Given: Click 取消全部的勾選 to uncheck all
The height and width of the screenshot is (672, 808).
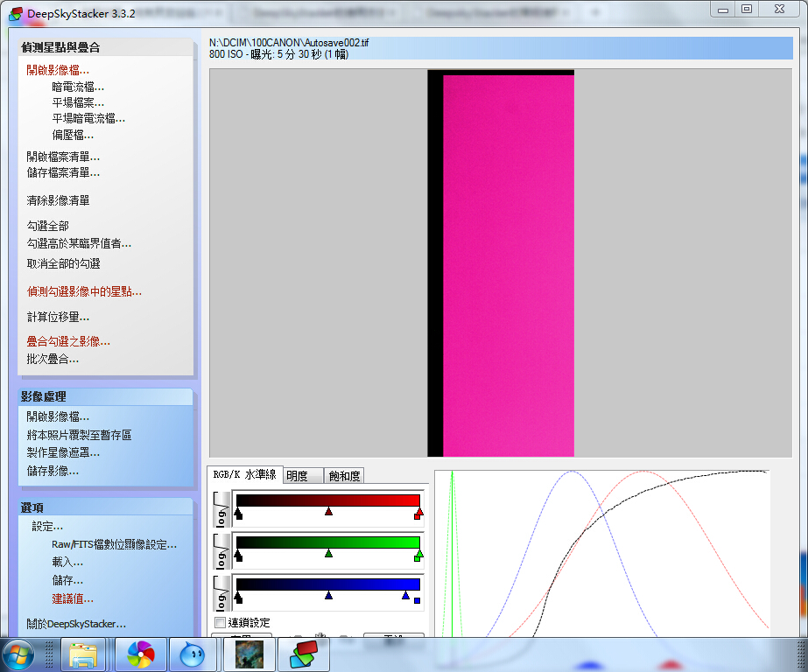Looking at the screenshot, I should pyautogui.click(x=63, y=263).
